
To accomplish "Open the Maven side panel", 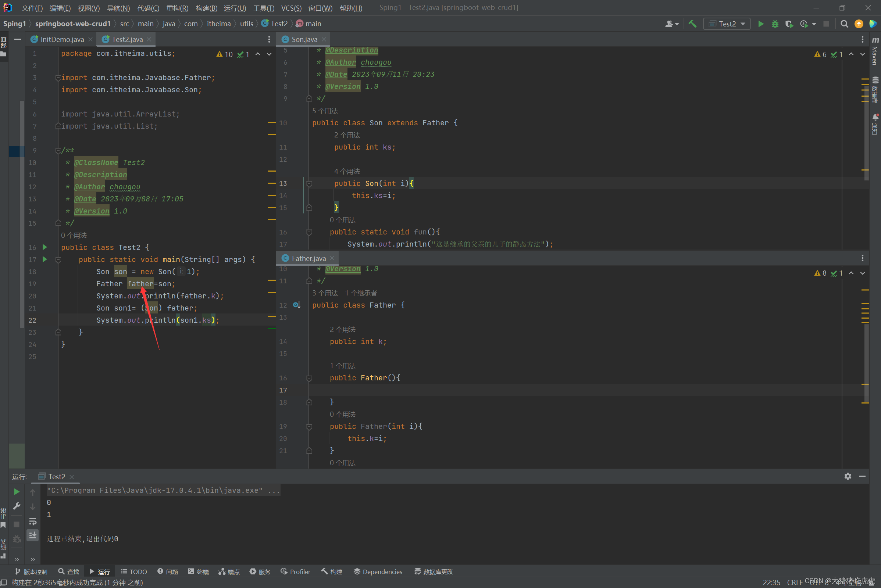I will tap(875, 52).
